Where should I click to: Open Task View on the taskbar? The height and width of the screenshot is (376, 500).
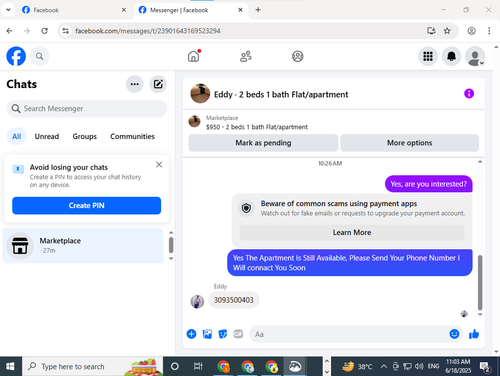pyautogui.click(x=198, y=366)
